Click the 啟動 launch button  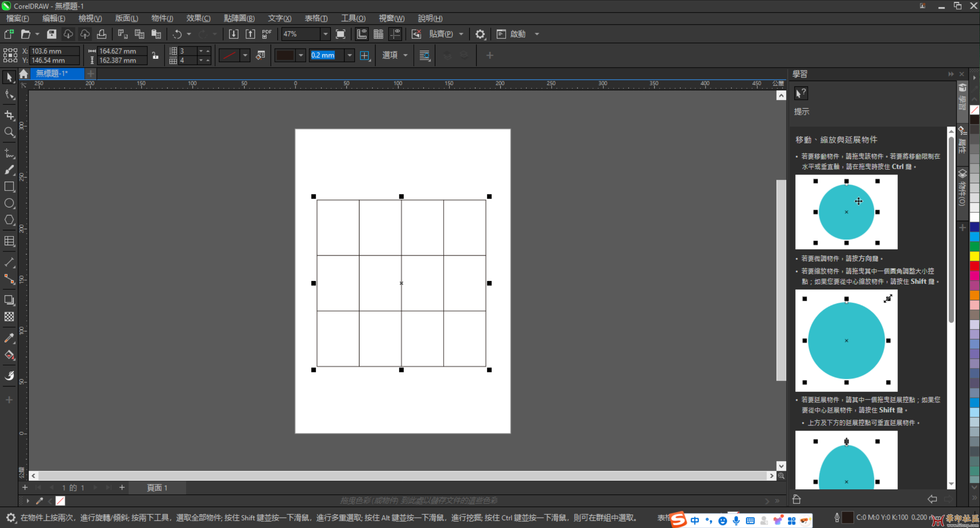tap(518, 34)
